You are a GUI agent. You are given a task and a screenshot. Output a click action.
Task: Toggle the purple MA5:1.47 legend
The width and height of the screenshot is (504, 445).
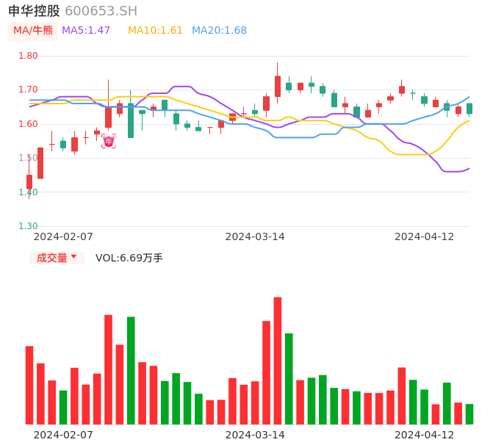coord(86,31)
